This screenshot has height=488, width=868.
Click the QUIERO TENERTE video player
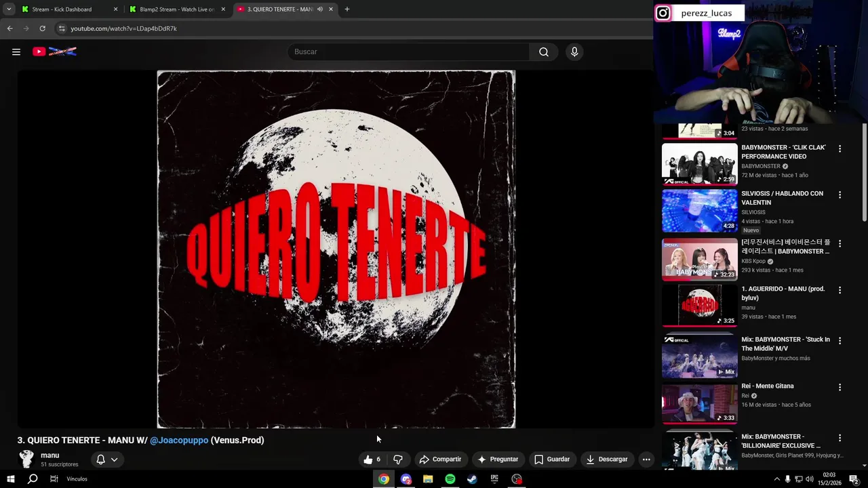(x=336, y=249)
